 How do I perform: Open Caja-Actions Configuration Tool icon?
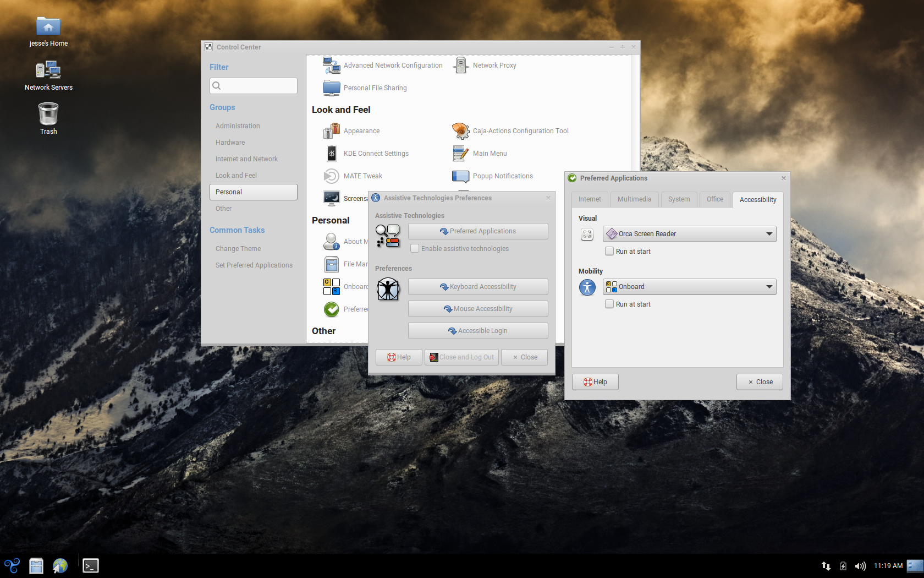click(x=461, y=131)
